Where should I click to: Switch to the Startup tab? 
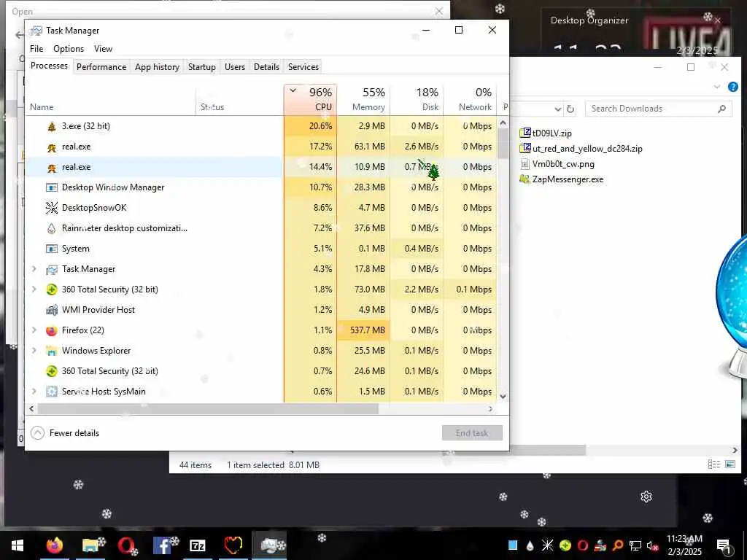(202, 67)
